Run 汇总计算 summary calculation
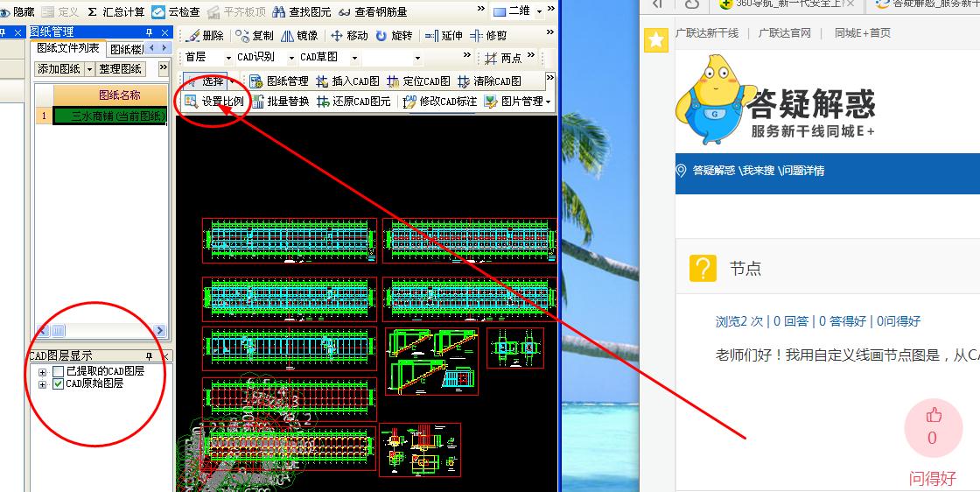The image size is (980, 492). (115, 12)
